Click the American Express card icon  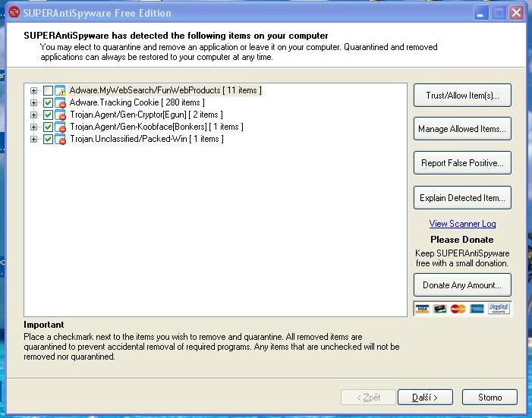pyautogui.click(x=477, y=309)
